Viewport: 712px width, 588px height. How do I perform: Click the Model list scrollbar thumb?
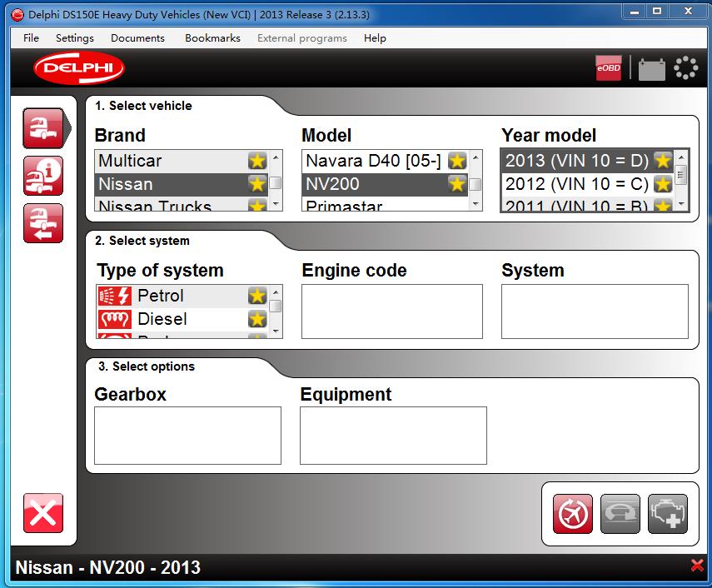click(x=475, y=185)
